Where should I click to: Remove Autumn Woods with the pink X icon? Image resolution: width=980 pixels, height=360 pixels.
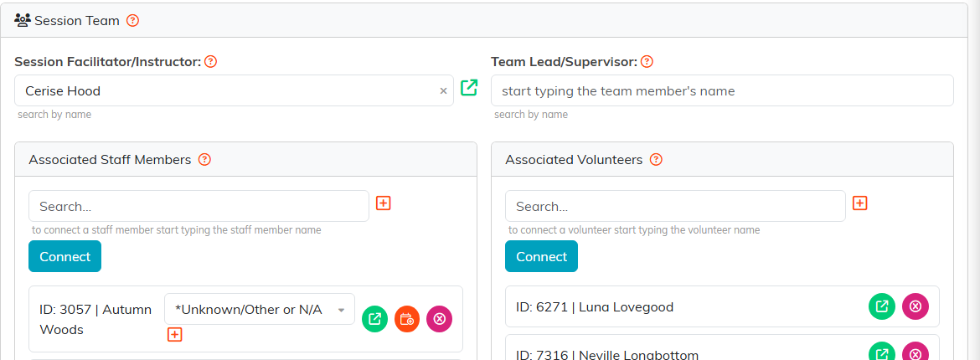(x=440, y=319)
